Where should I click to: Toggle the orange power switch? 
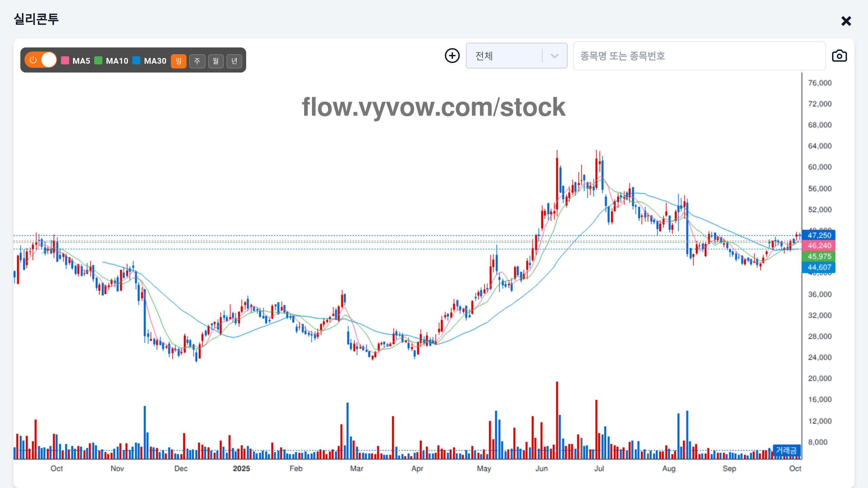click(41, 60)
